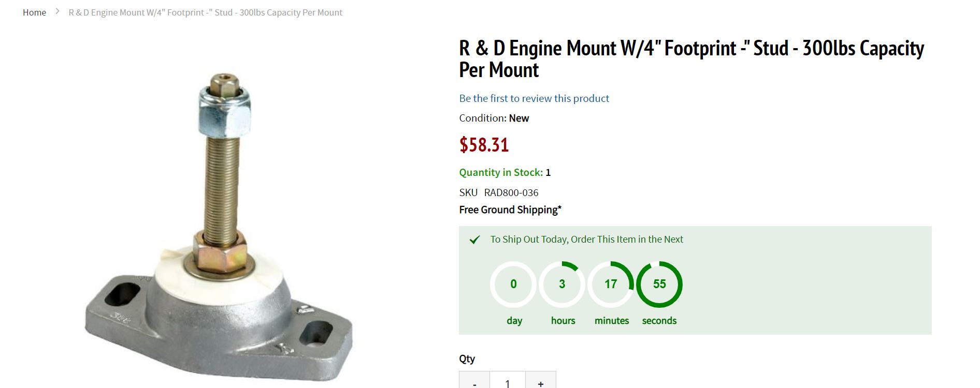The image size is (980, 388).
Task: Decrease quantity with the minus button
Action: point(474,382)
